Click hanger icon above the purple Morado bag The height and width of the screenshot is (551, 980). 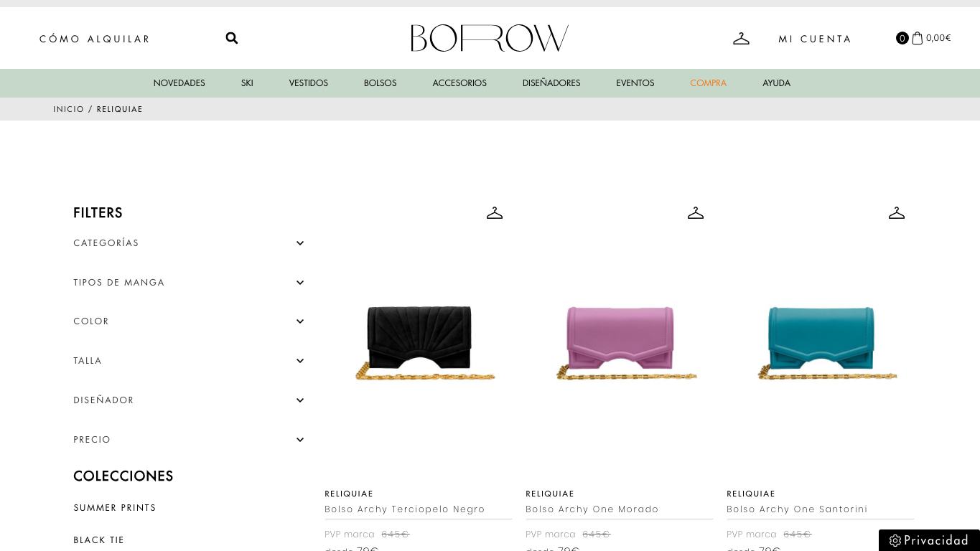click(x=696, y=213)
